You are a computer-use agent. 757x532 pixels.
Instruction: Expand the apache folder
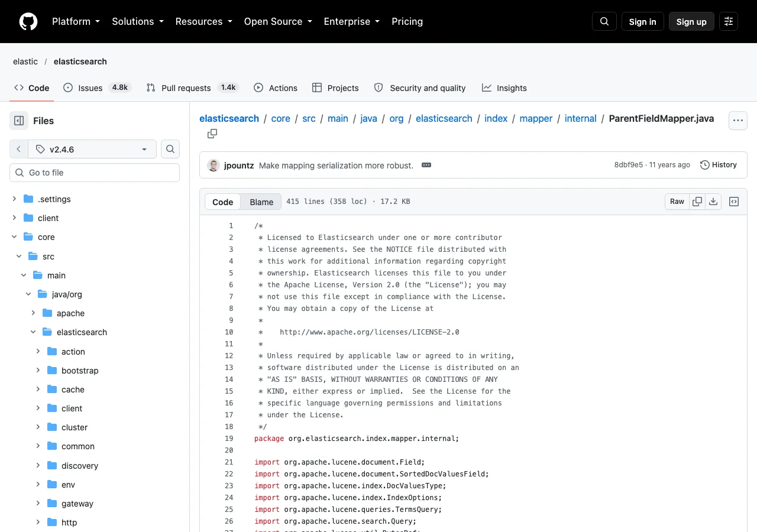(x=33, y=313)
